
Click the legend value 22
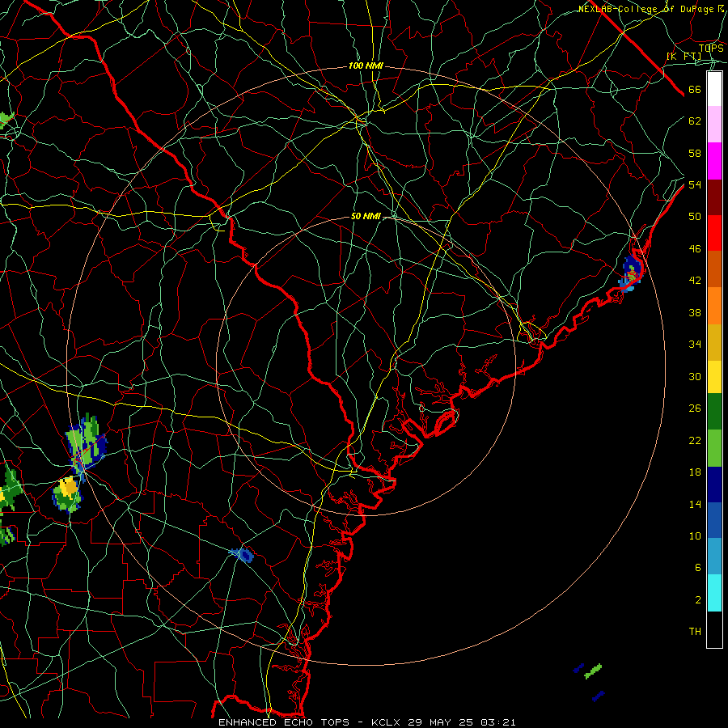click(x=695, y=441)
